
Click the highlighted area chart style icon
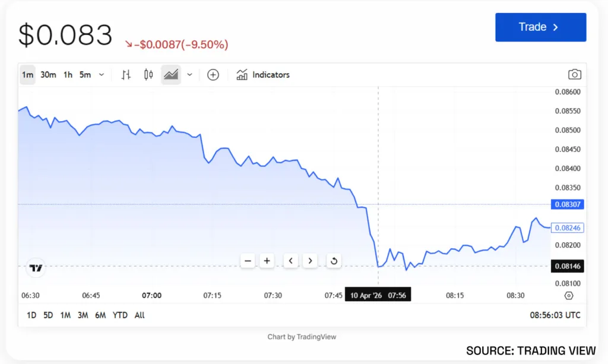[x=171, y=74]
